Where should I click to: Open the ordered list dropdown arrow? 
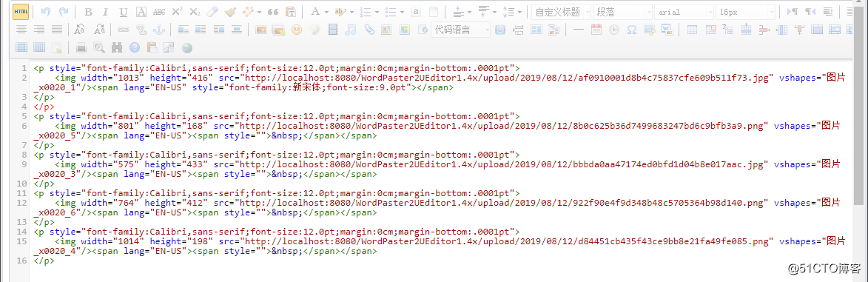coord(377,12)
